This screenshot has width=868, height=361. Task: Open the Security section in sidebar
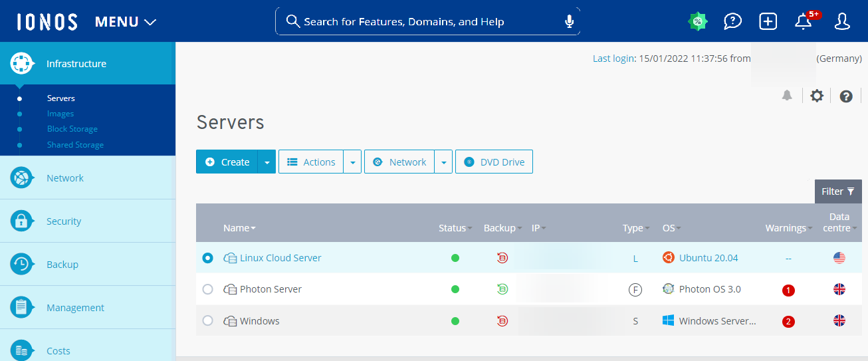[x=64, y=221]
